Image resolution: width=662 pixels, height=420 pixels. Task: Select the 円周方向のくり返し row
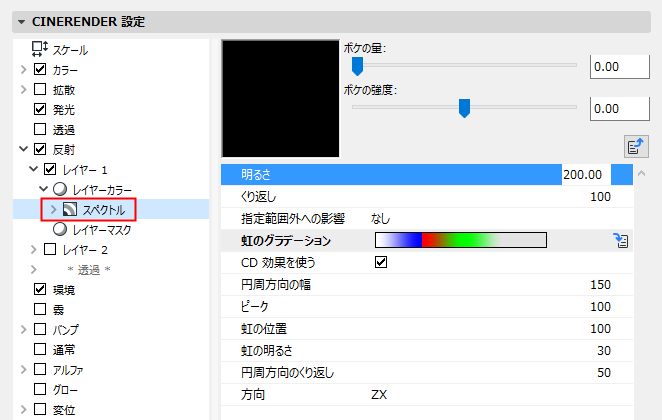(x=427, y=372)
